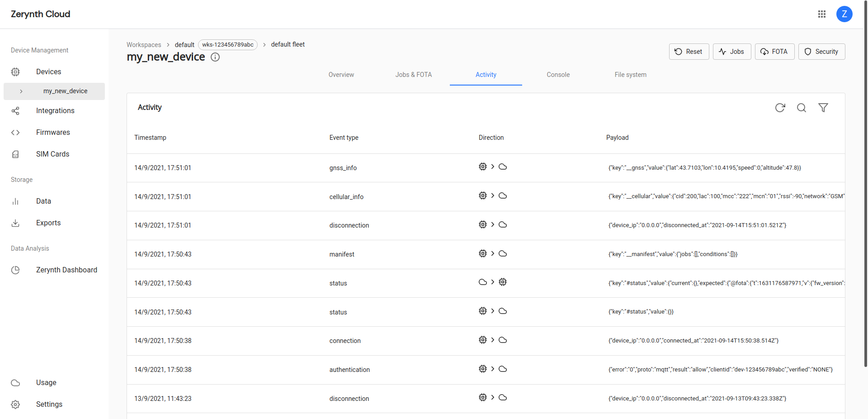This screenshot has height=419, width=868.
Task: Switch to the Jobs & FOTA tab
Action: (414, 75)
